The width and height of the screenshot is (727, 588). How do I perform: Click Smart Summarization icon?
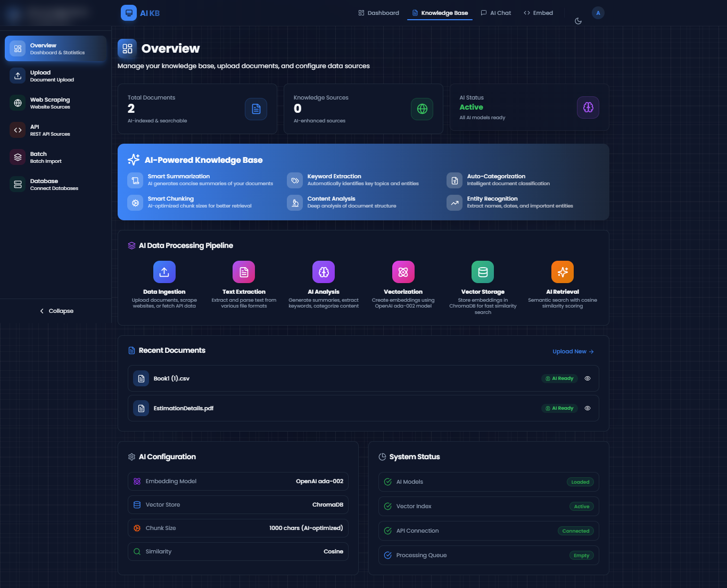coord(135,180)
